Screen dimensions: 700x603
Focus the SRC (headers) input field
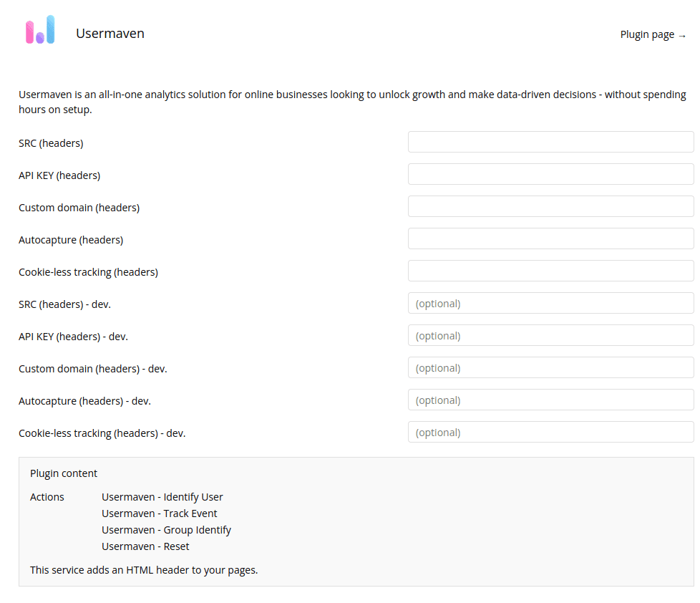tap(550, 142)
